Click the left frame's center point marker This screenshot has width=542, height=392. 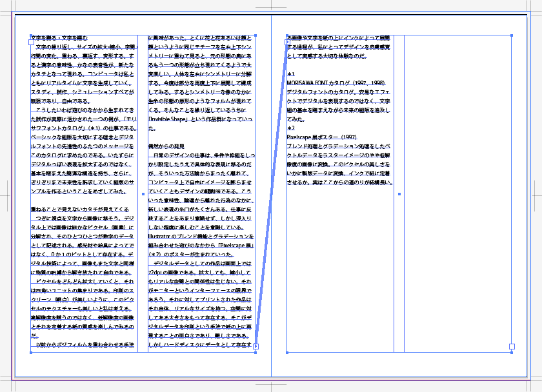click(143, 194)
